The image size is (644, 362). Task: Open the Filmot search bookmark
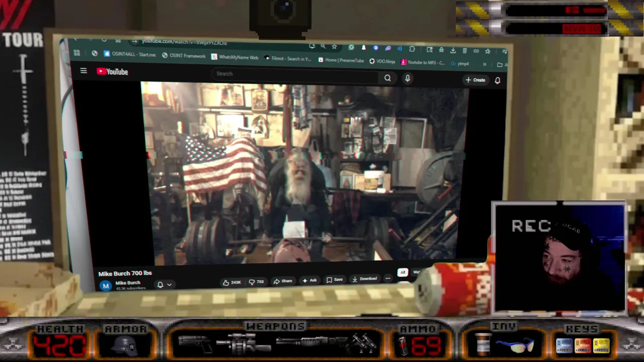[x=288, y=58]
